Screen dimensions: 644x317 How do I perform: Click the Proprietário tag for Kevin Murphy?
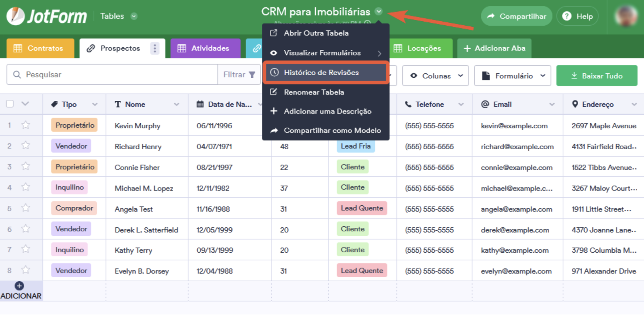click(x=74, y=125)
